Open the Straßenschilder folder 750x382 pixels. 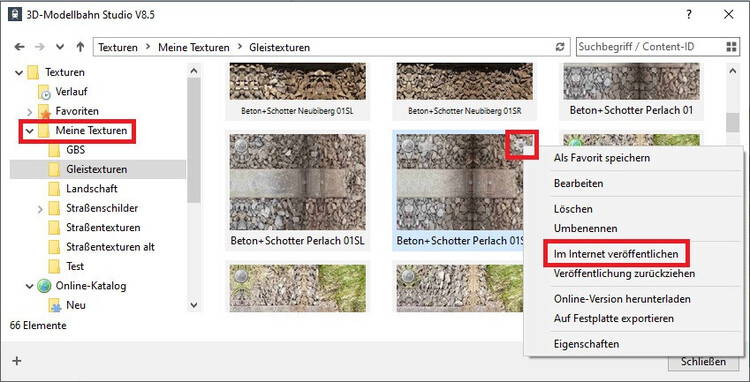pyautogui.click(x=102, y=208)
